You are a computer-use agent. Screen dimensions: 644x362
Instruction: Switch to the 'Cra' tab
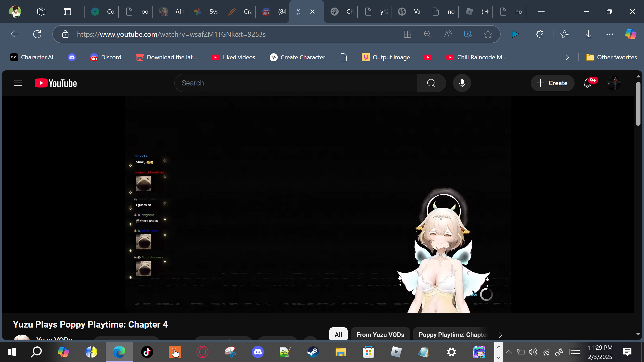[x=238, y=12]
